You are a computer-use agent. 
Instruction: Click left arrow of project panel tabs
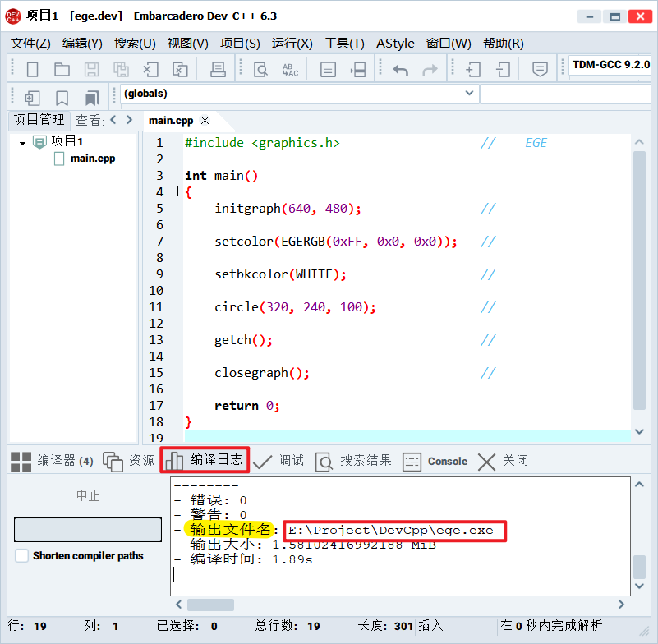click(113, 120)
